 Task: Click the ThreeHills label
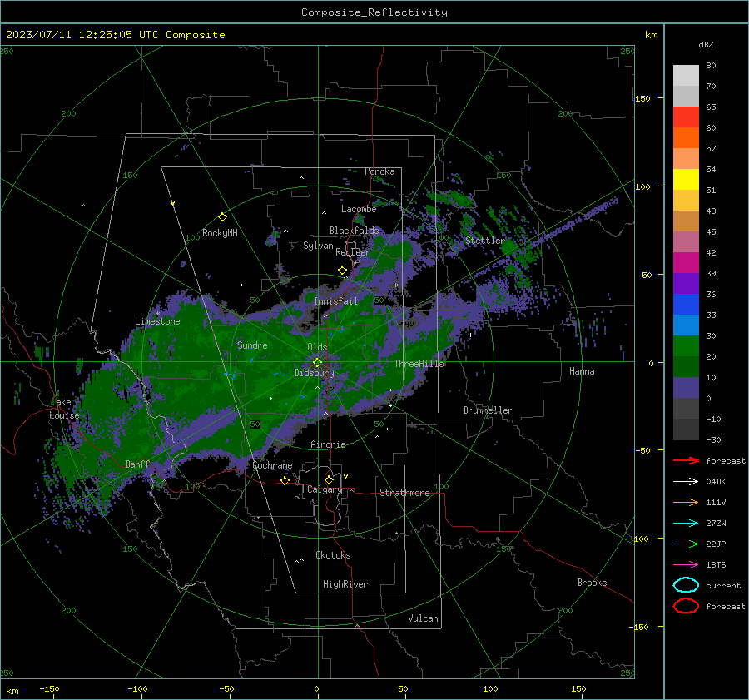point(419,364)
